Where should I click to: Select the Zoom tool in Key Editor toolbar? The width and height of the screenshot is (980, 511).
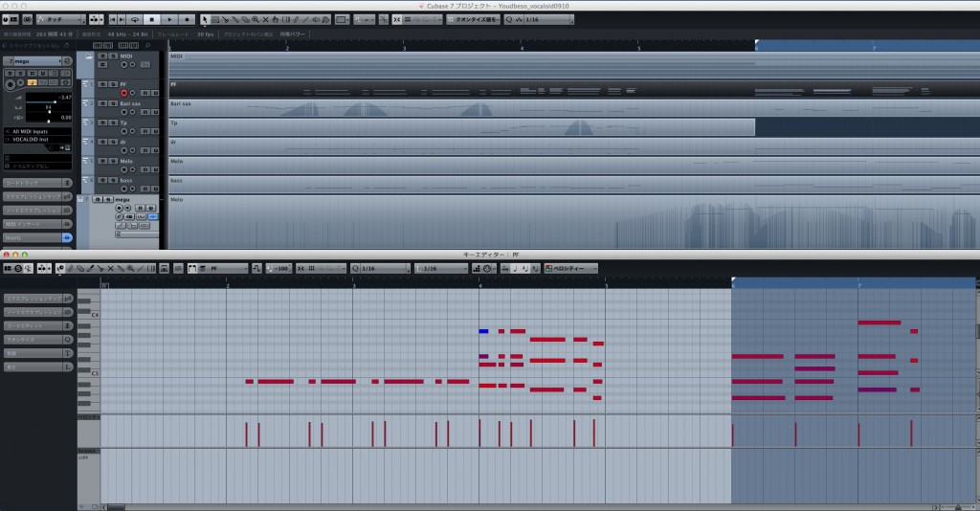(x=130, y=268)
